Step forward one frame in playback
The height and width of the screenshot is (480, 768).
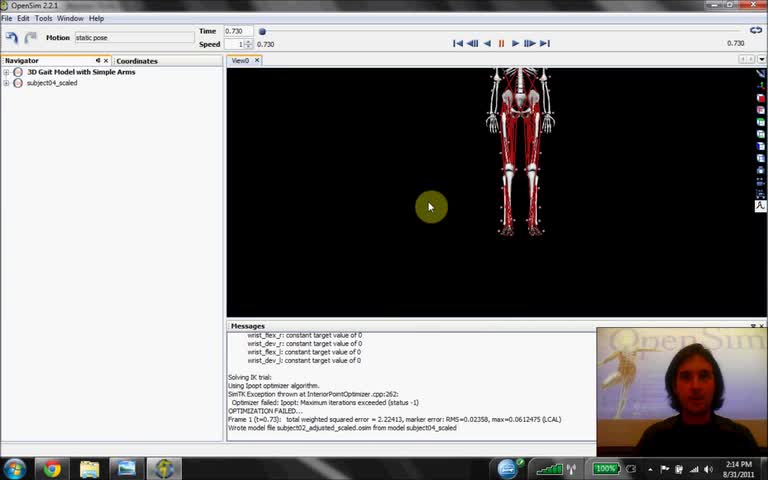[x=529, y=44]
